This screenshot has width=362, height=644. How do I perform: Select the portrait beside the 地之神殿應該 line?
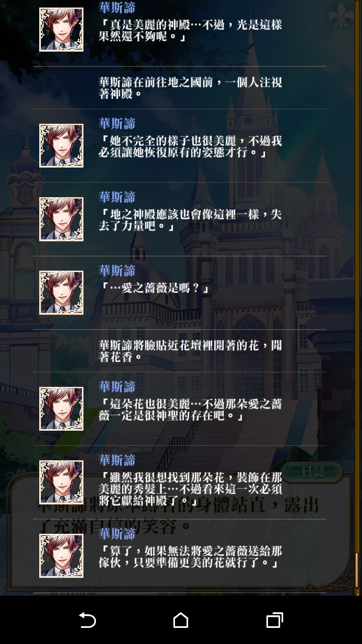61,219
